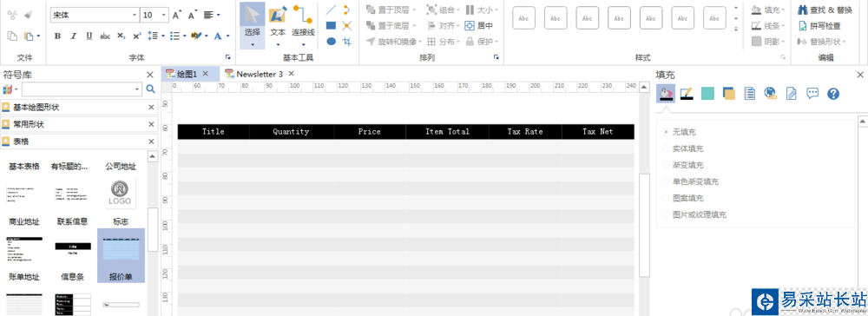This screenshot has height=316, width=868.
Task: Switch to the 绘图1 document tab
Action: (x=187, y=74)
